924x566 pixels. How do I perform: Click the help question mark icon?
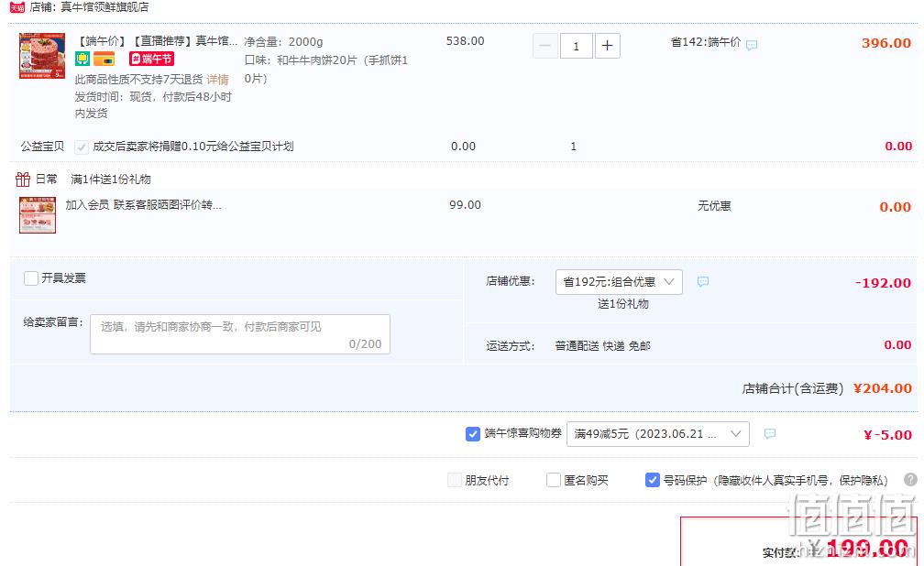[910, 480]
